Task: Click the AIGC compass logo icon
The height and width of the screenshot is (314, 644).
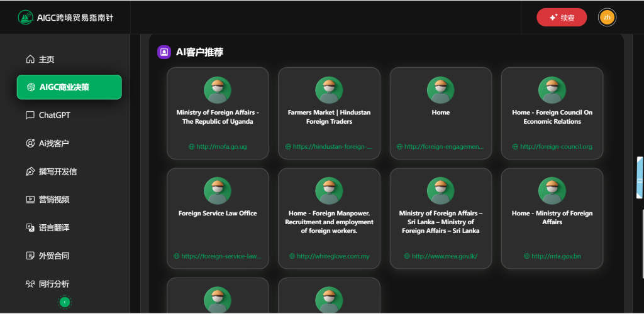Action: pos(26,18)
